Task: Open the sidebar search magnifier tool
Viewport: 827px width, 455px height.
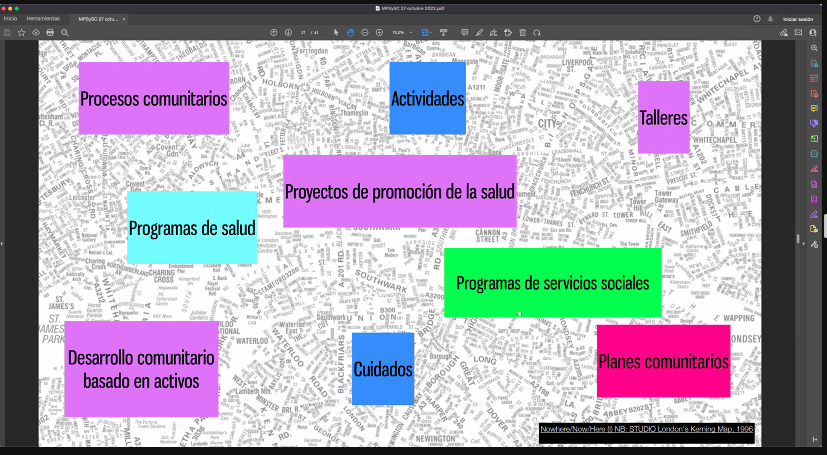Action: pyautogui.click(x=814, y=48)
